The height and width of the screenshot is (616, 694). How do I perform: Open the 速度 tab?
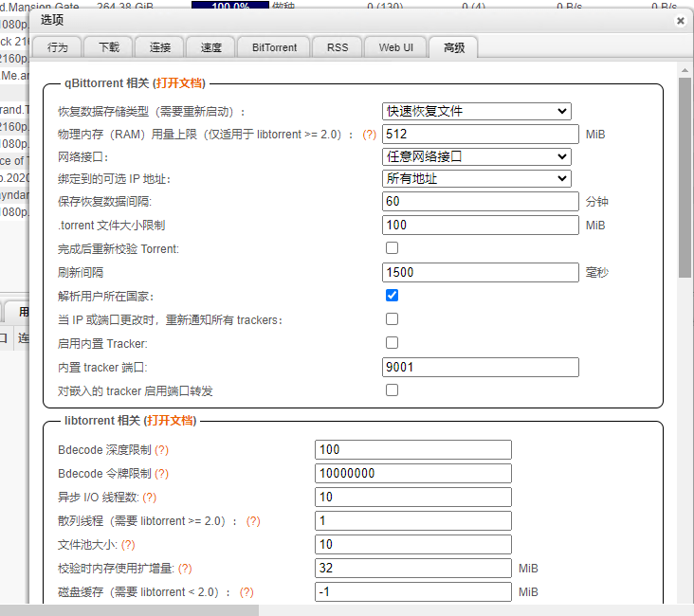tap(210, 47)
